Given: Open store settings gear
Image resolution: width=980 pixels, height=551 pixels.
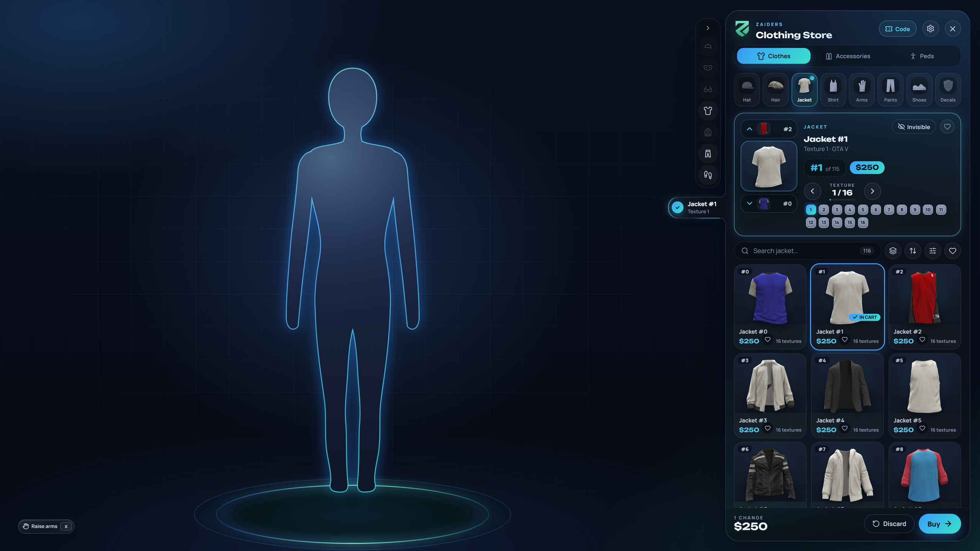Looking at the screenshot, I should click(x=930, y=29).
